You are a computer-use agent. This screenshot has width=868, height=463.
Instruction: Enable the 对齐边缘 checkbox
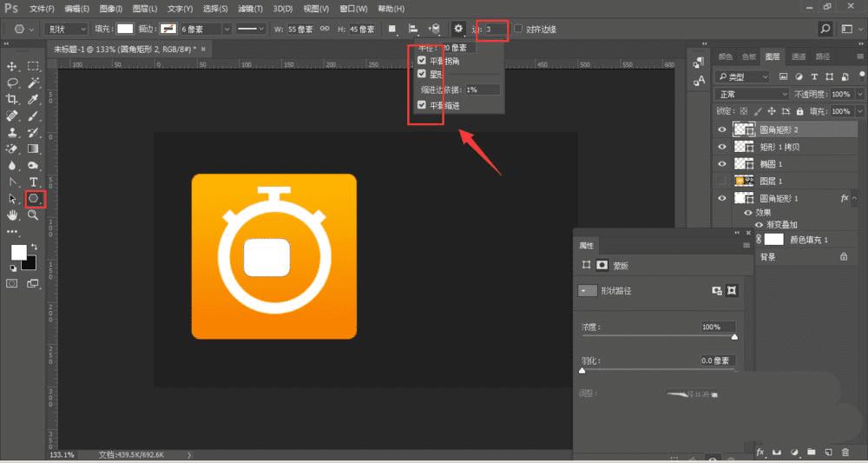518,29
